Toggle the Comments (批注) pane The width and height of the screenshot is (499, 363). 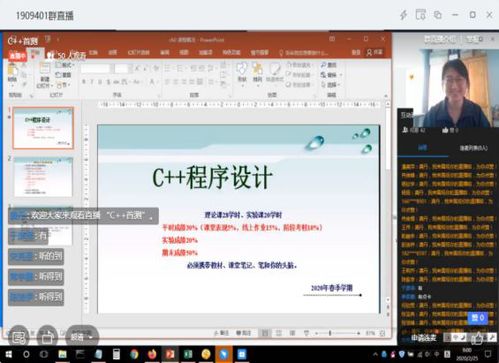pos(244,333)
